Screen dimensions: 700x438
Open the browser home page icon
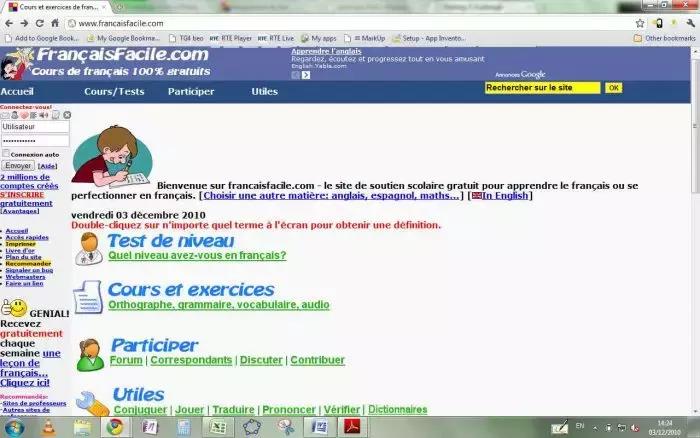click(54, 23)
